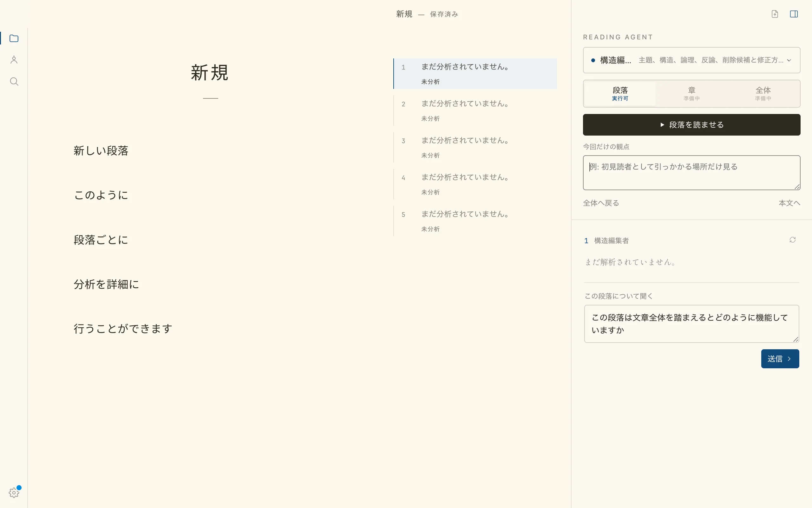
Task: Focus the 今回だけの観点 text field
Action: click(691, 173)
